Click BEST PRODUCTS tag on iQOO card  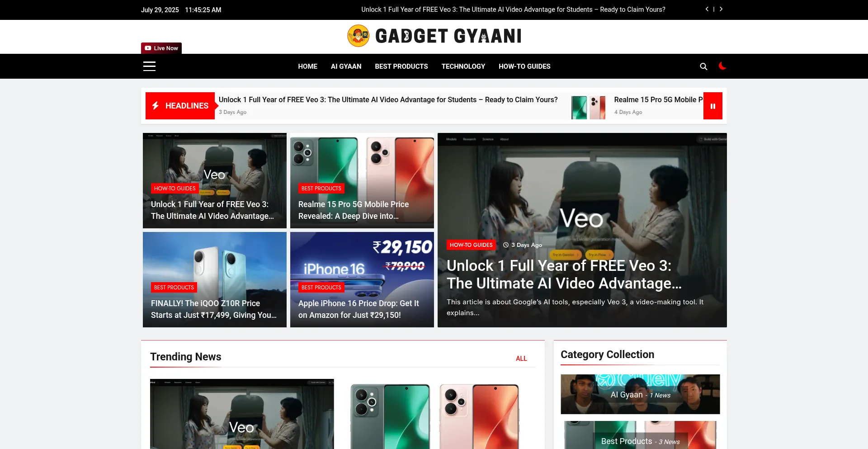tap(174, 287)
